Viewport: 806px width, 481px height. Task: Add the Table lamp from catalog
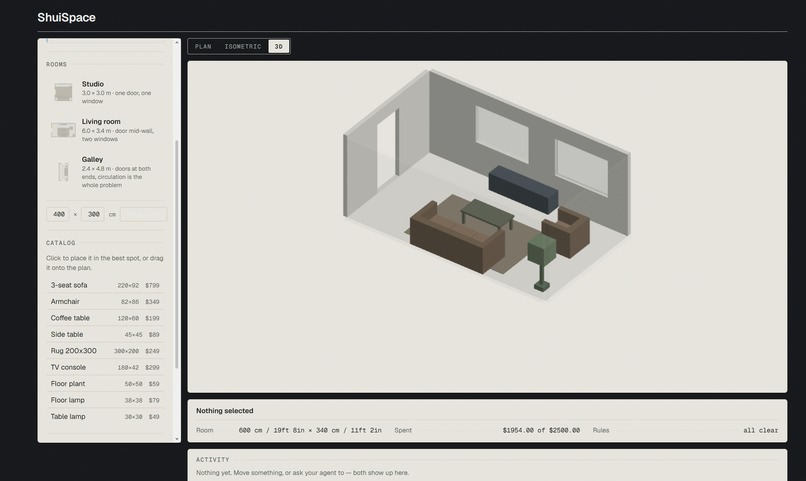tap(105, 417)
